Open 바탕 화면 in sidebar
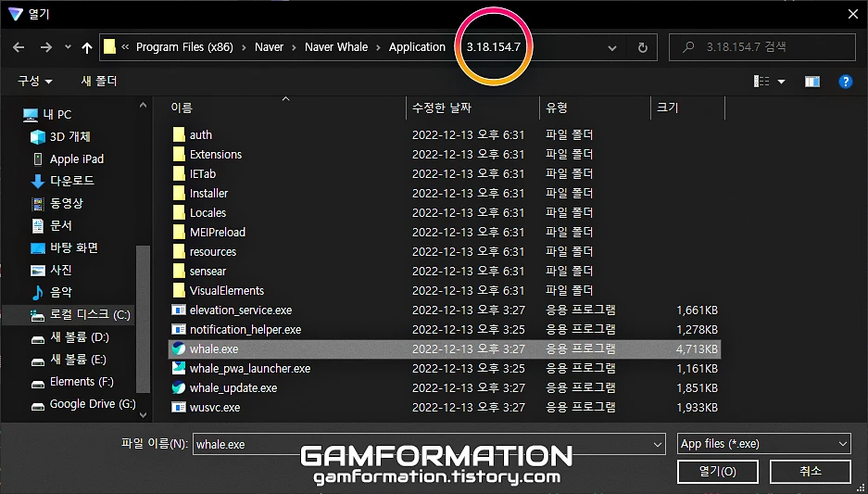The height and width of the screenshot is (494, 868). point(64,247)
